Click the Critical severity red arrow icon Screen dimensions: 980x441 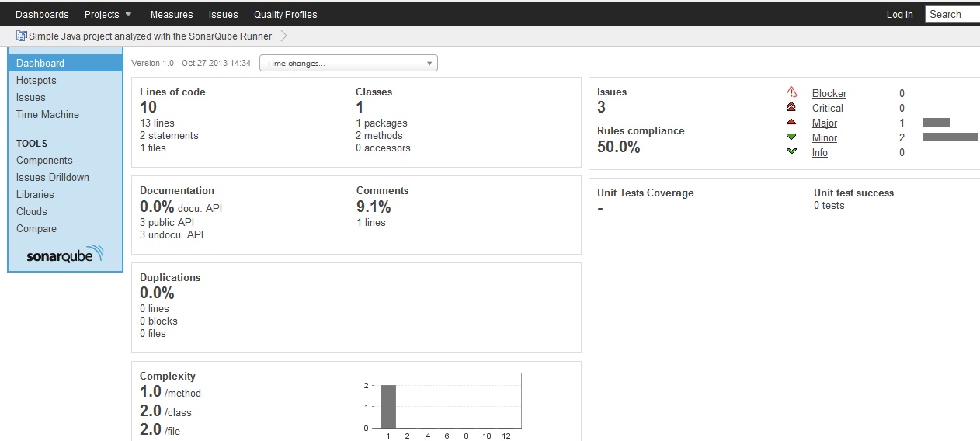pyautogui.click(x=791, y=107)
